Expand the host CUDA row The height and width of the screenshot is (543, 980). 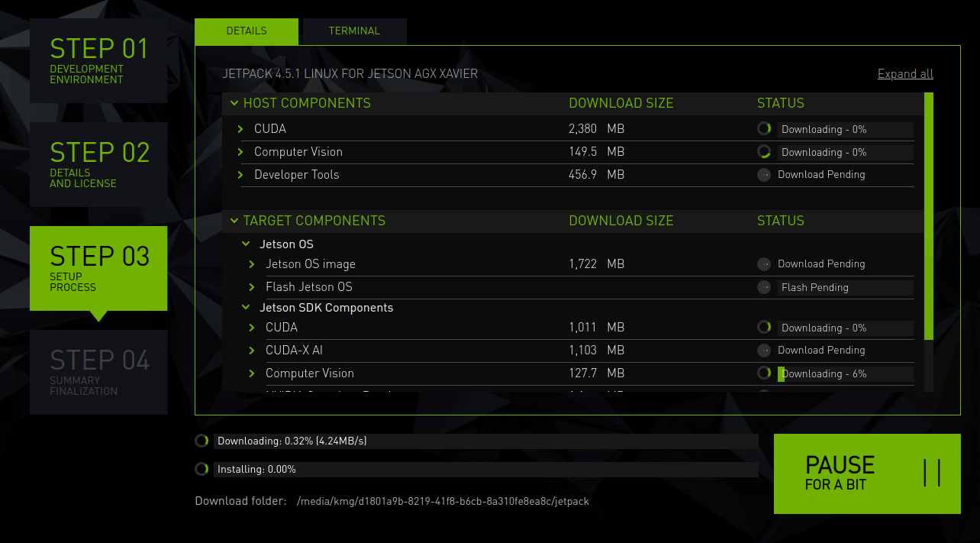point(240,129)
